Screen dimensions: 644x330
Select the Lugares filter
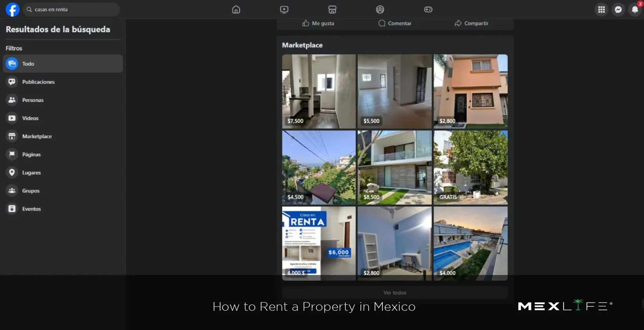click(63, 172)
